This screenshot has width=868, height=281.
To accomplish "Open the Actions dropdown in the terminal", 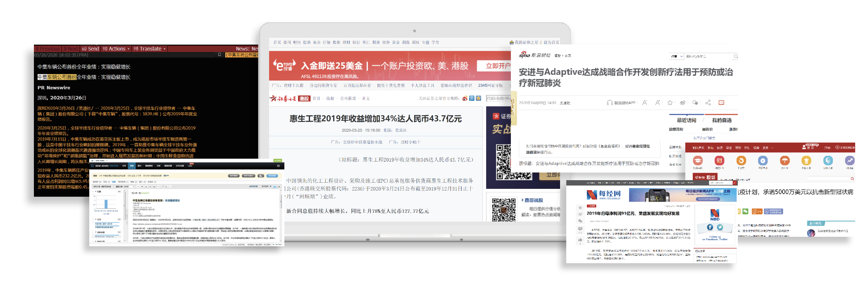I will (116, 49).
